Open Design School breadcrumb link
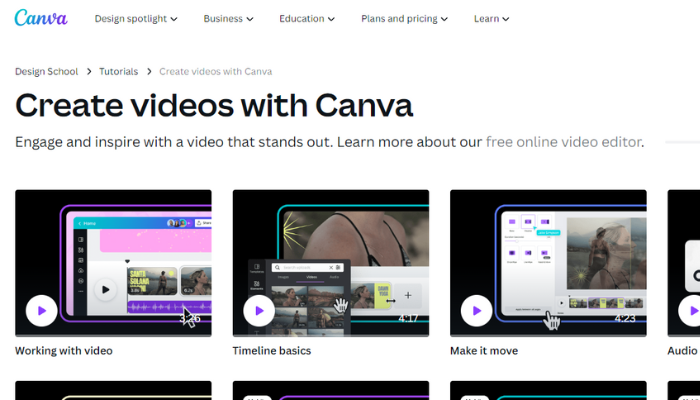The height and width of the screenshot is (400, 700). (x=46, y=71)
